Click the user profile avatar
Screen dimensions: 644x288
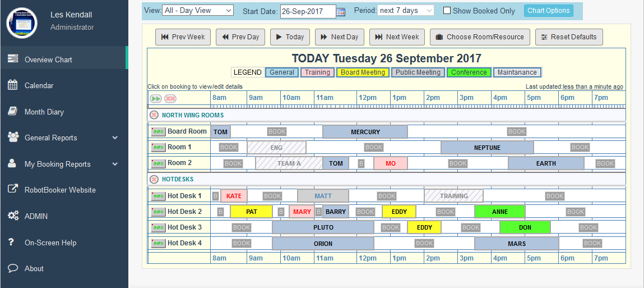coord(22,23)
